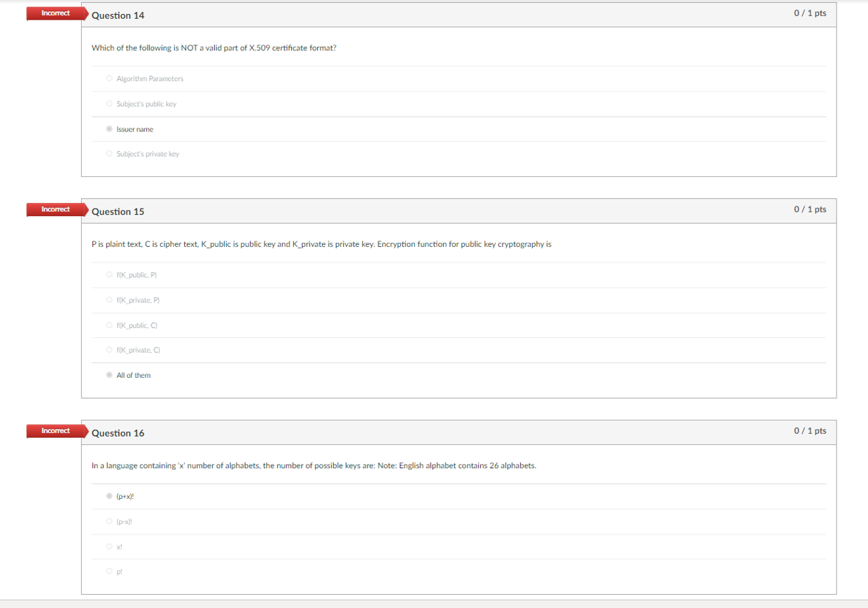The image size is (868, 608).
Task: Choose the f(K_private, P) radio button
Action: pyautogui.click(x=109, y=300)
